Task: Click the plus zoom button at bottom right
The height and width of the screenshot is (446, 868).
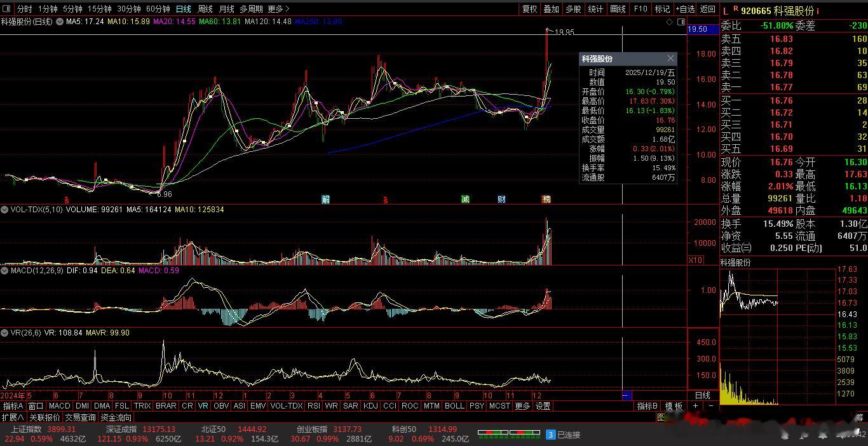Action: (696, 406)
